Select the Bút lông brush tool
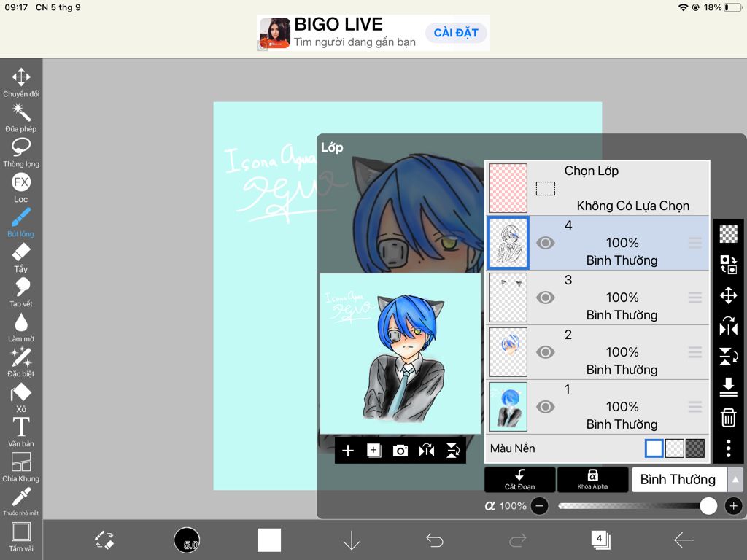This screenshot has width=747, height=560. [21, 222]
